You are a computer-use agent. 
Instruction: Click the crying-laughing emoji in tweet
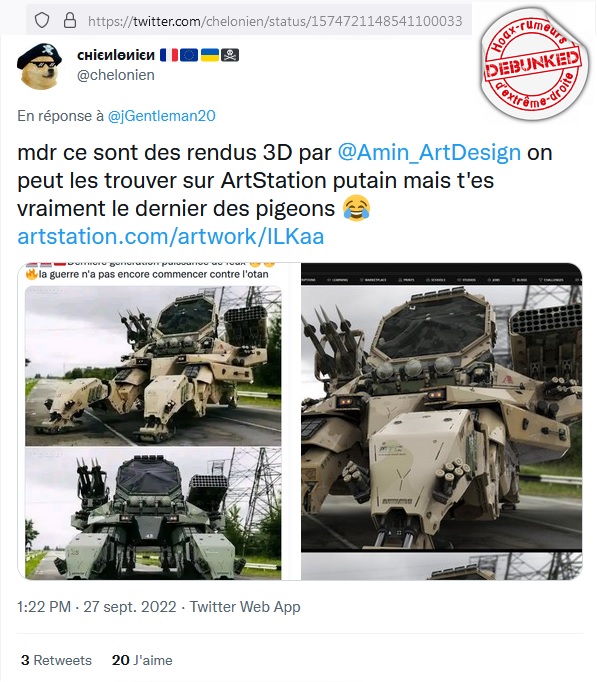point(356,208)
